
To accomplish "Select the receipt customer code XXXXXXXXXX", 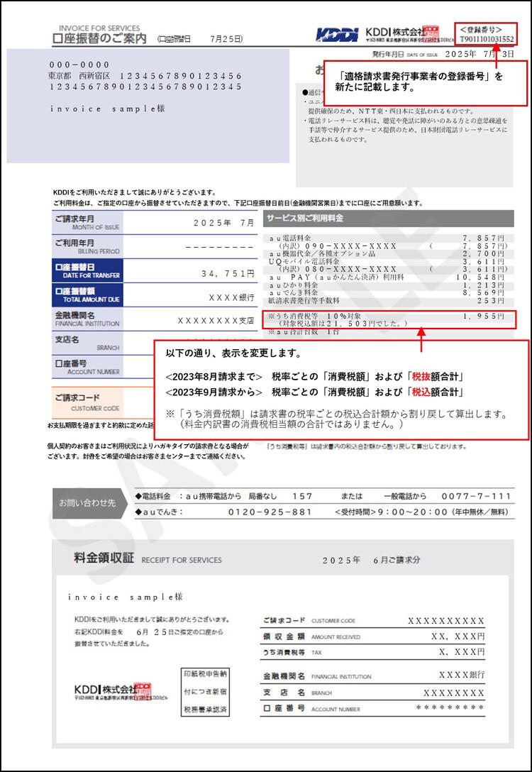I will click(x=446, y=621).
